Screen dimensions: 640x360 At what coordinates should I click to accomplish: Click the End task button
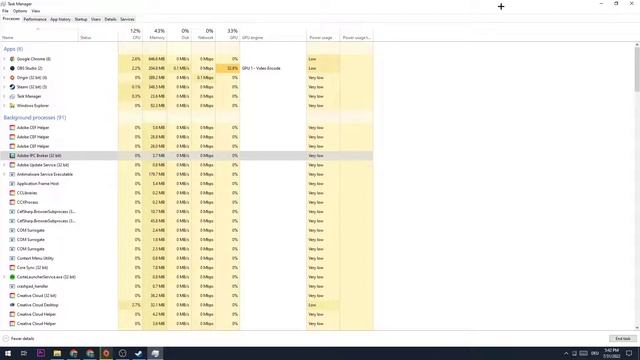622,339
